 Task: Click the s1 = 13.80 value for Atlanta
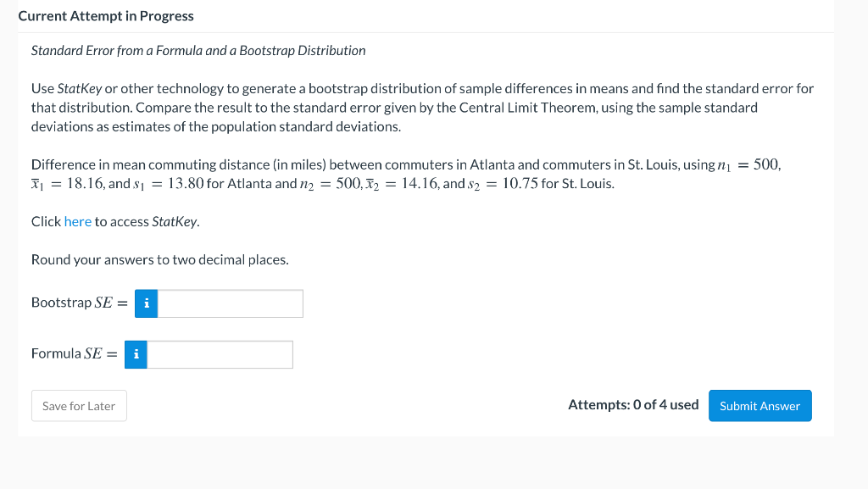[x=169, y=184]
